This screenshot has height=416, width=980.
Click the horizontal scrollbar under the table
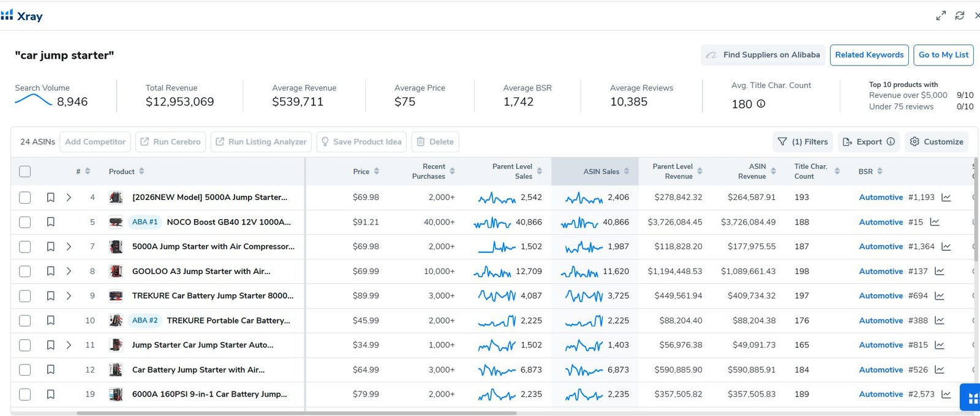click(x=296, y=413)
